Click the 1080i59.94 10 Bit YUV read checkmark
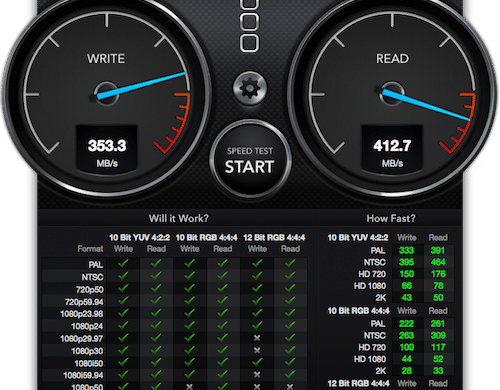The height and width of the screenshot is (390, 500). click(x=156, y=374)
